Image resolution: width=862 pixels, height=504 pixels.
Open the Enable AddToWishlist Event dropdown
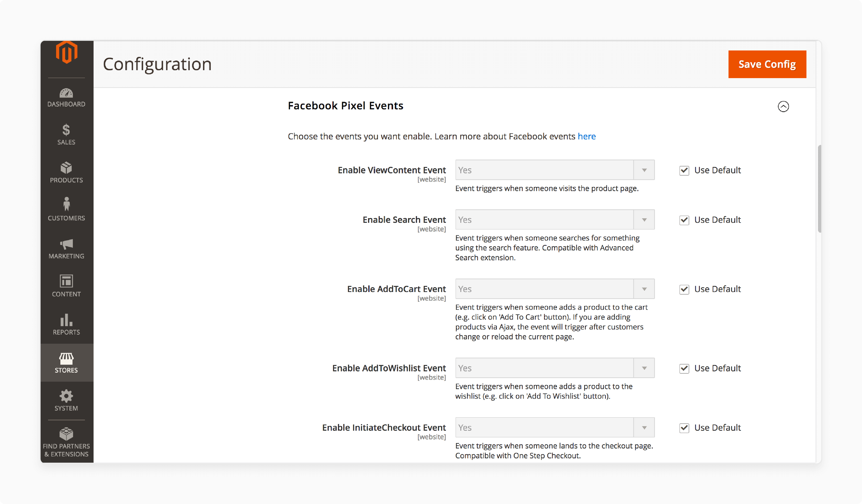coord(555,368)
